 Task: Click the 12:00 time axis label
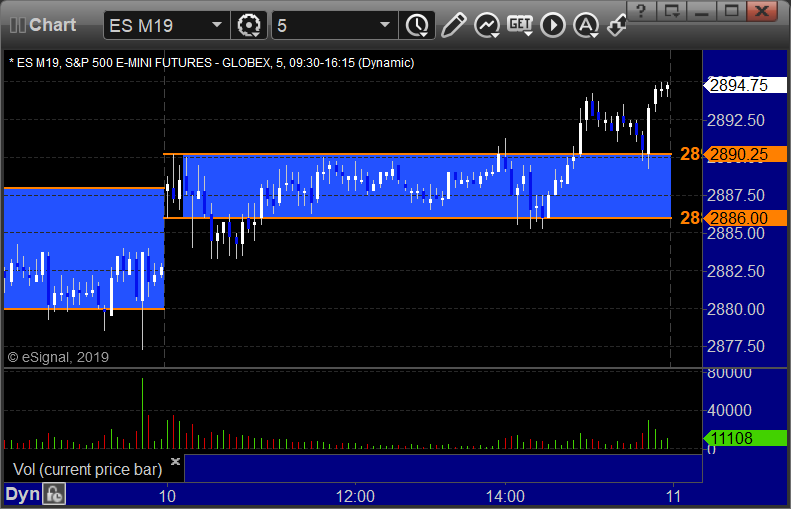tap(355, 496)
